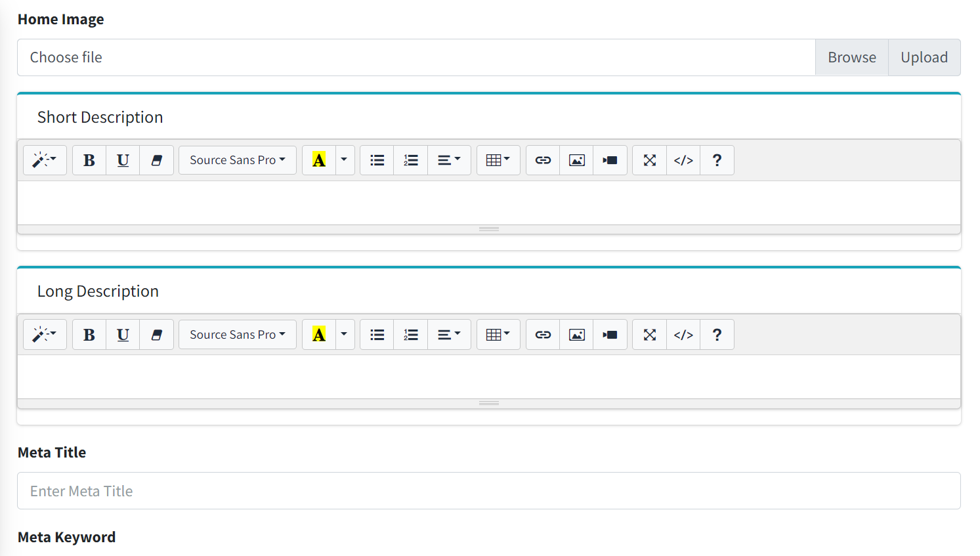Open table dropdown in Long Description toolbar
980x556 pixels.
498,335
